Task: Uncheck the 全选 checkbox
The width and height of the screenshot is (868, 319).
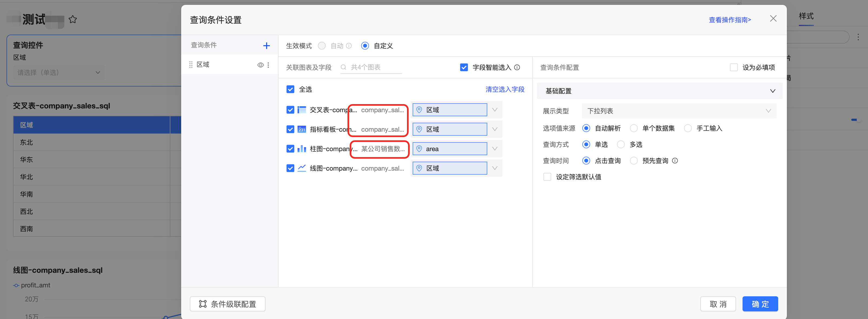Action: 290,89
